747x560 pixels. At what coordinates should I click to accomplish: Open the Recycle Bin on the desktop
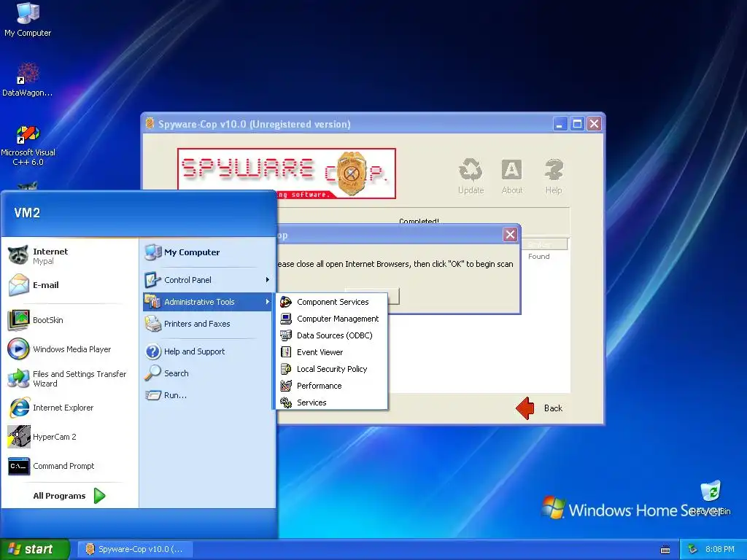711,497
